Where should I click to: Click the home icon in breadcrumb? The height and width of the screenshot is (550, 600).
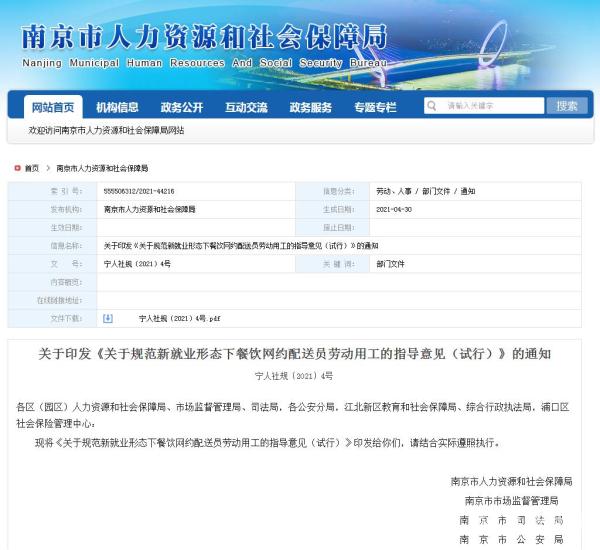coord(17,168)
